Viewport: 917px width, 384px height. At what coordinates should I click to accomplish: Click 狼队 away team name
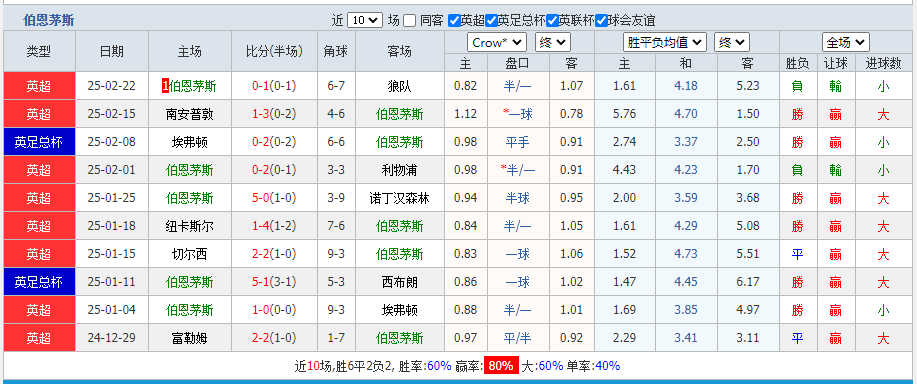(399, 87)
